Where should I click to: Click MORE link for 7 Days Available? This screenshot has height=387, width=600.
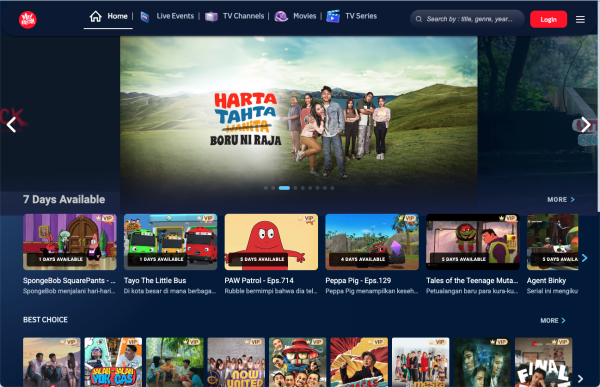coord(561,199)
